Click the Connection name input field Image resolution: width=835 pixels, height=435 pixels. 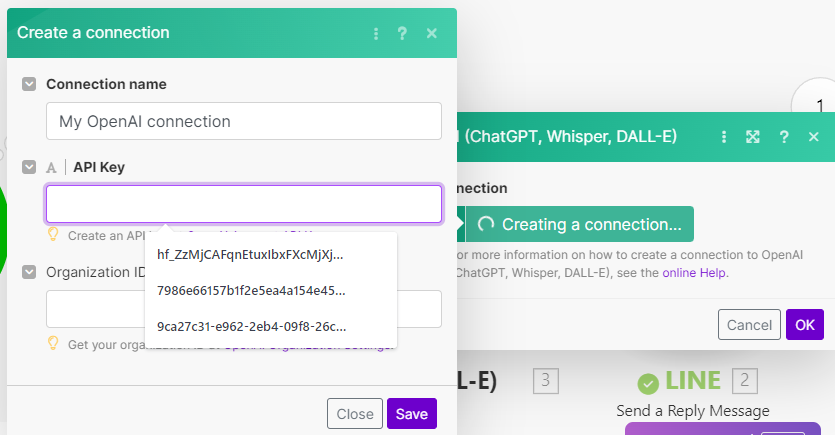coord(244,121)
